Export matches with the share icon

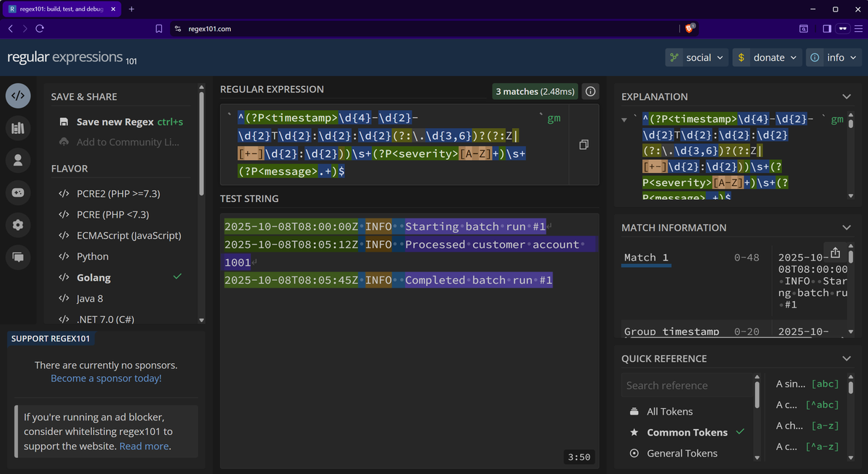[x=835, y=253]
